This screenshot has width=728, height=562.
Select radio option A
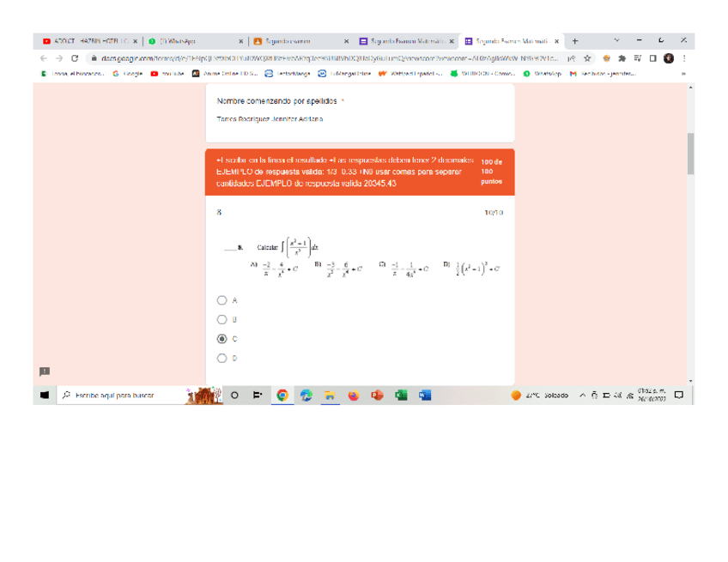[x=222, y=300]
